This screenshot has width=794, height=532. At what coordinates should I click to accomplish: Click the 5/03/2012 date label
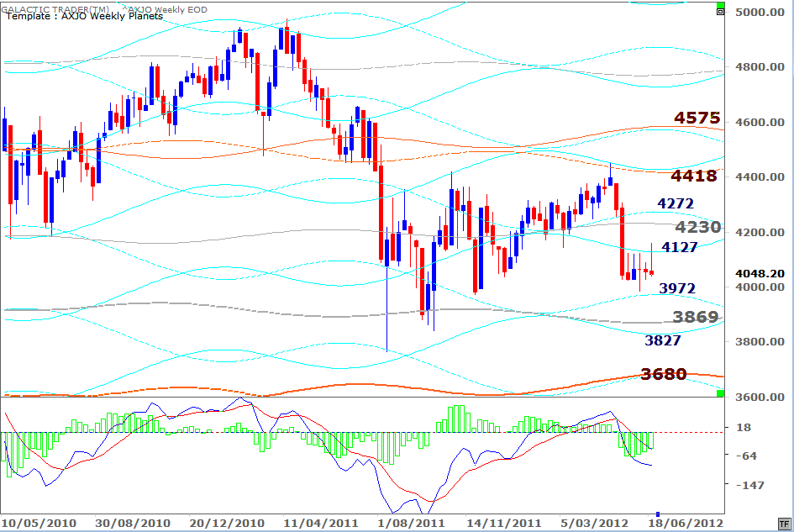click(x=594, y=523)
